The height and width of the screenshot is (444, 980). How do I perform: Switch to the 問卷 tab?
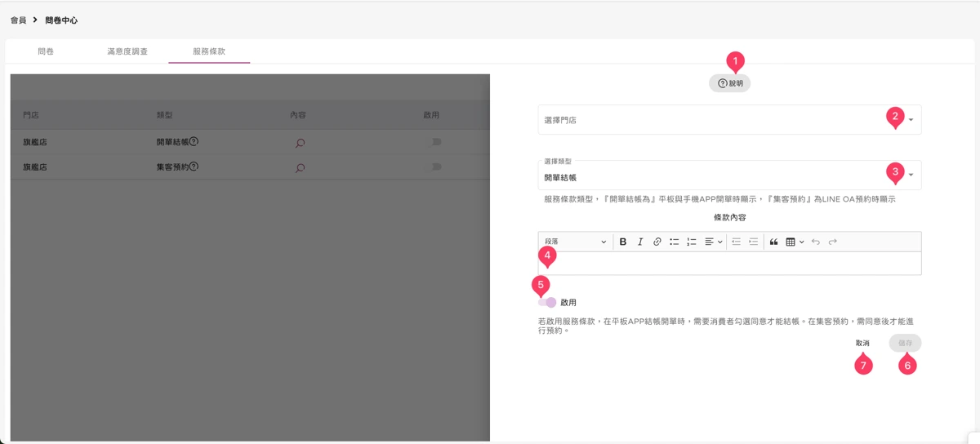click(x=46, y=51)
